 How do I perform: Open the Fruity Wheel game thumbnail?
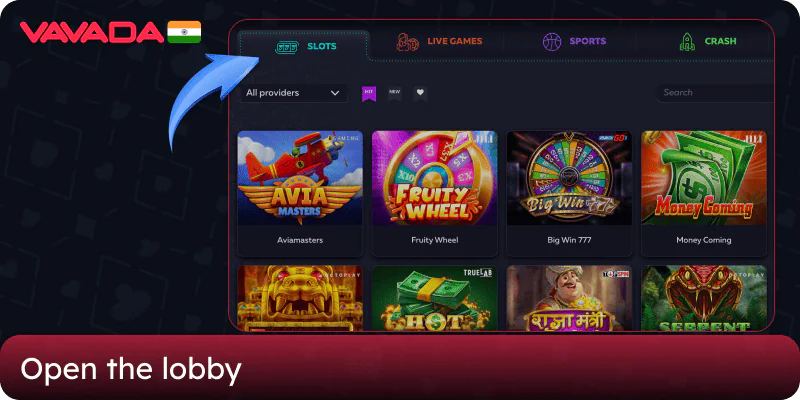coord(435,178)
